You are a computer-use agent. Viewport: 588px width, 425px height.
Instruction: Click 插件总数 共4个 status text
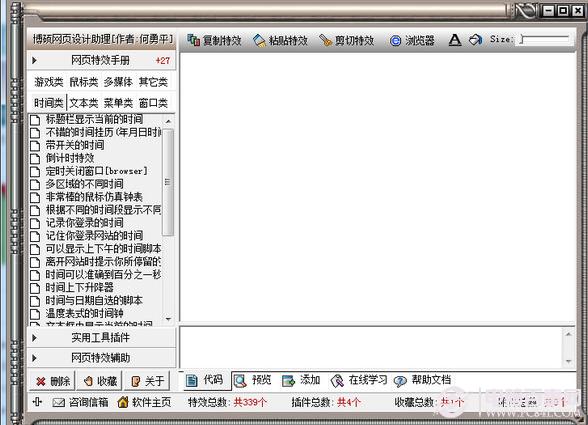326,402
